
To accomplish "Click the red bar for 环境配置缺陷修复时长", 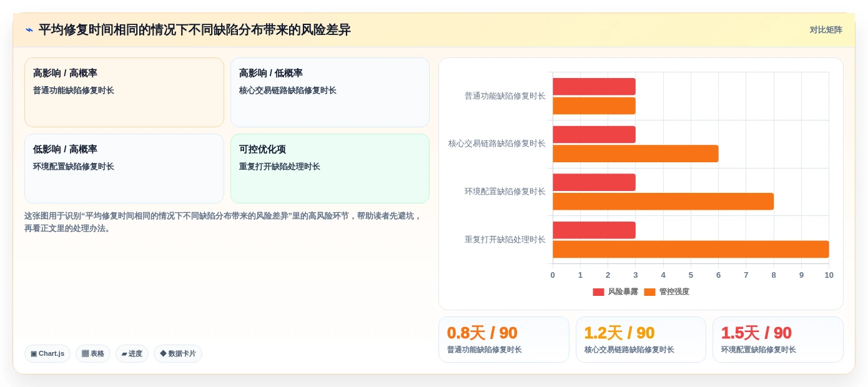I will 594,182.
